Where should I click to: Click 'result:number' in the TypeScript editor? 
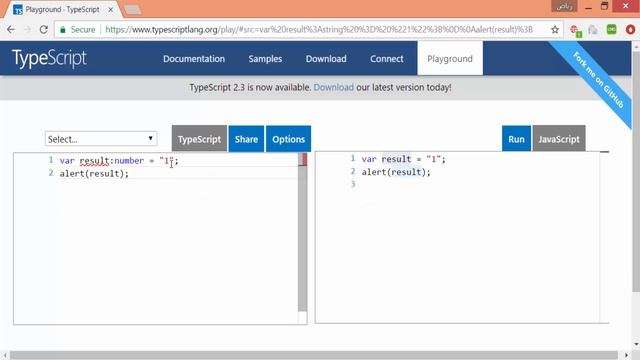(111, 161)
